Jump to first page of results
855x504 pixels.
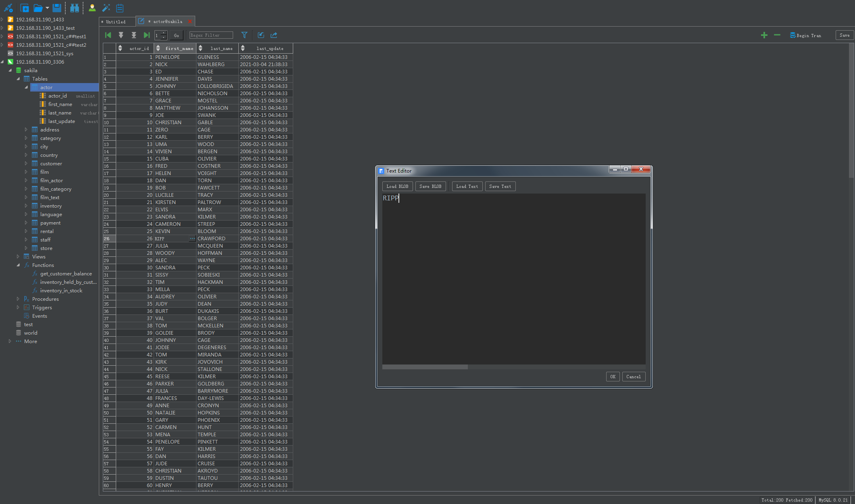108,35
